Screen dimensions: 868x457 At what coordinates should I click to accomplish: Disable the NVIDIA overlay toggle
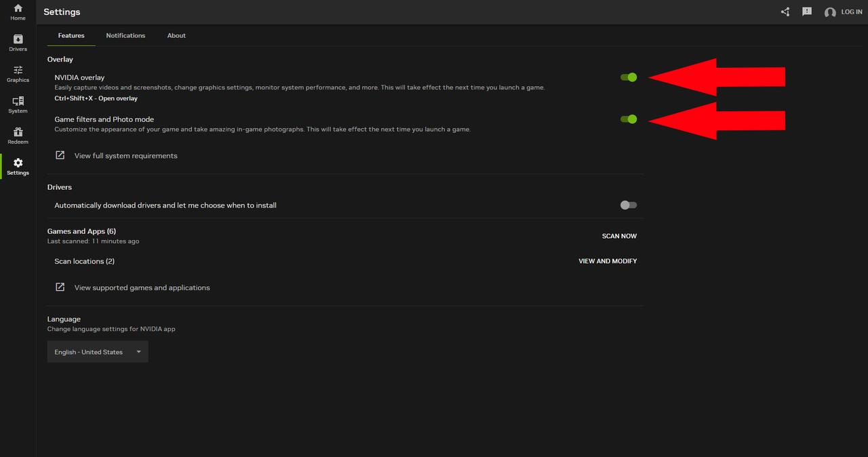point(629,77)
